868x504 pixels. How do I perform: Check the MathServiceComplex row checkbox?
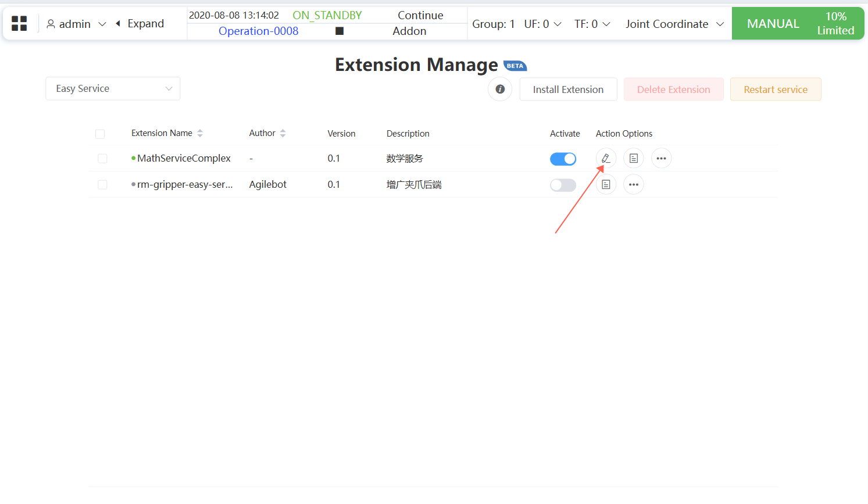102,159
